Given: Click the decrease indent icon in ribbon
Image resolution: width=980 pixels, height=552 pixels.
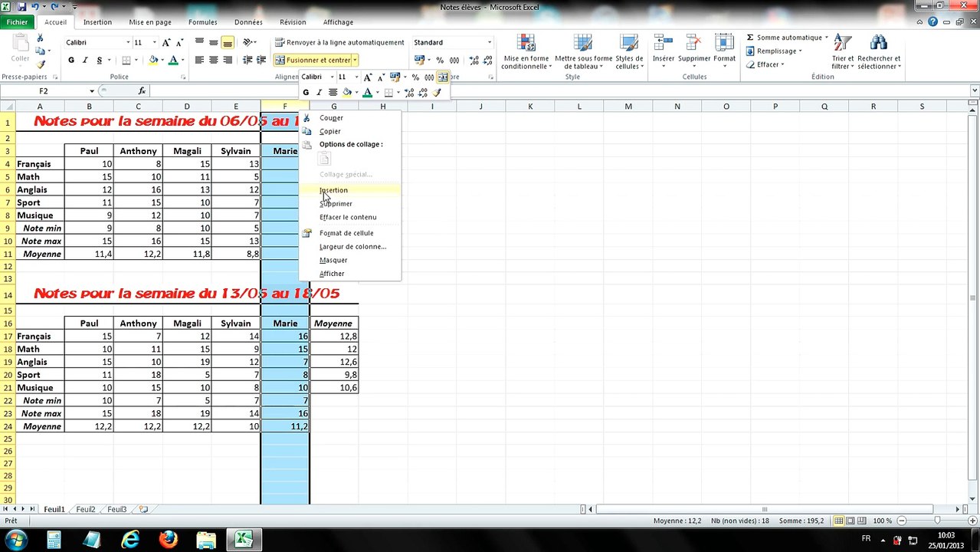Looking at the screenshot, I should (x=247, y=60).
